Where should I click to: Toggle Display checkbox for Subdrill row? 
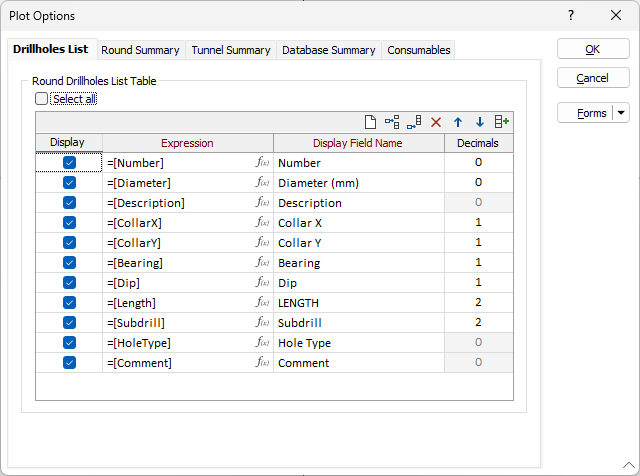coord(69,323)
